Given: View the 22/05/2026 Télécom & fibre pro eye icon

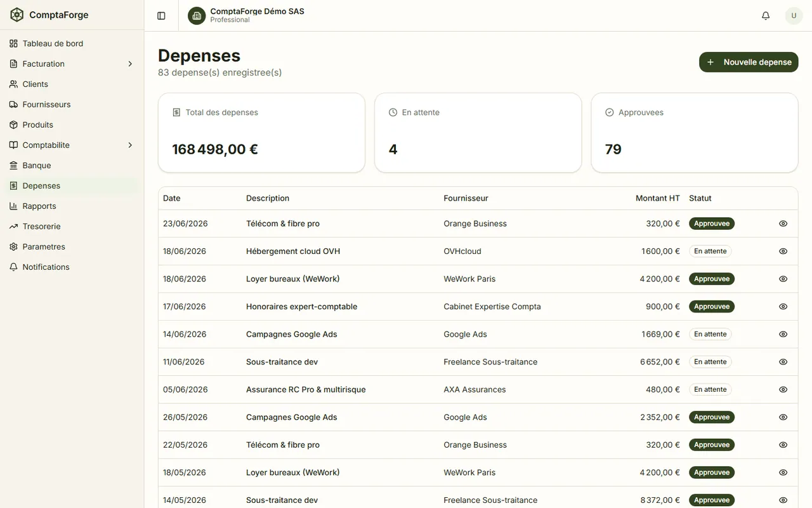Looking at the screenshot, I should point(783,445).
